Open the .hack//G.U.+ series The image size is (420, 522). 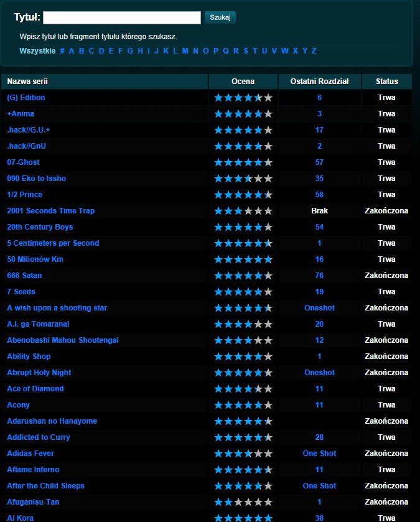[x=28, y=130]
